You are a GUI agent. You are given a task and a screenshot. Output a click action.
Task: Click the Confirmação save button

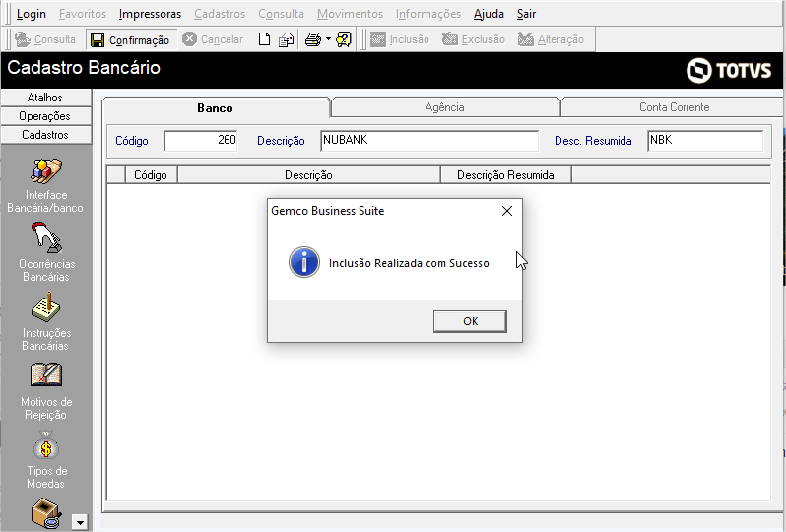point(130,40)
